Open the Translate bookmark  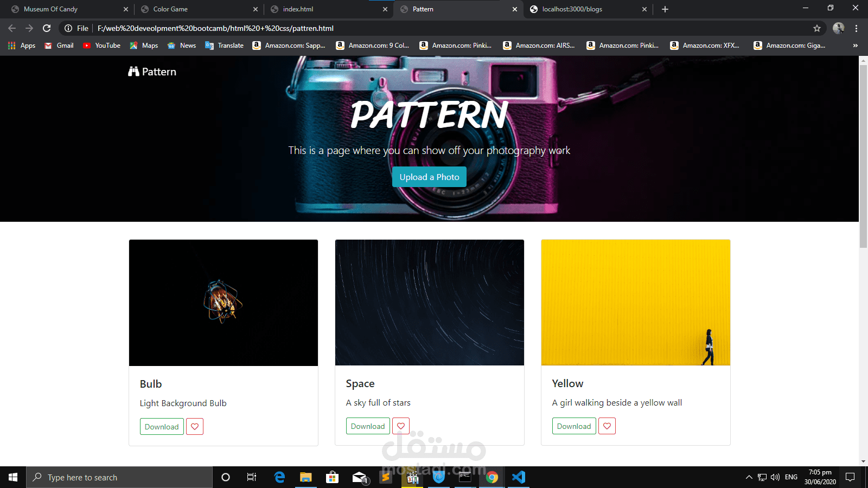(x=224, y=46)
